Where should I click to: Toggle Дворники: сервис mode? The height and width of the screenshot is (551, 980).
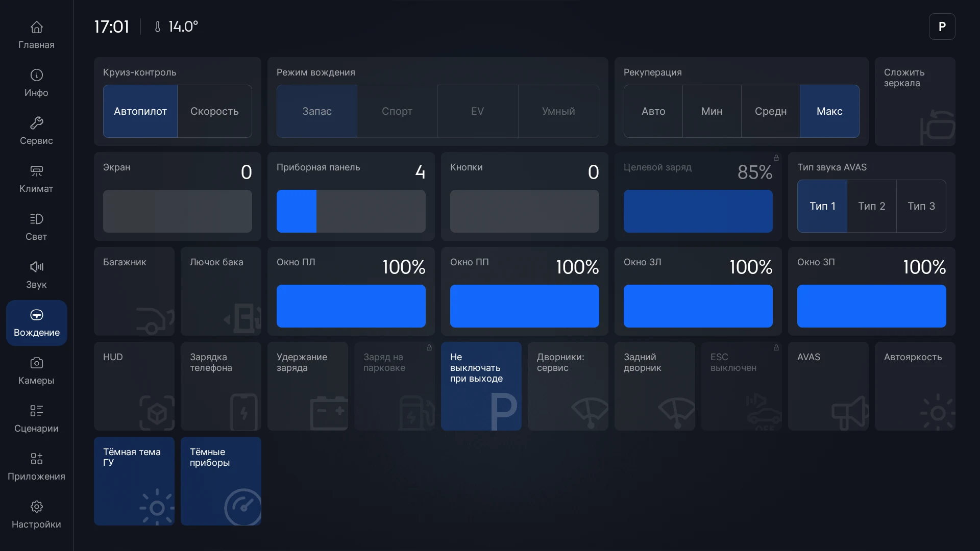568,386
